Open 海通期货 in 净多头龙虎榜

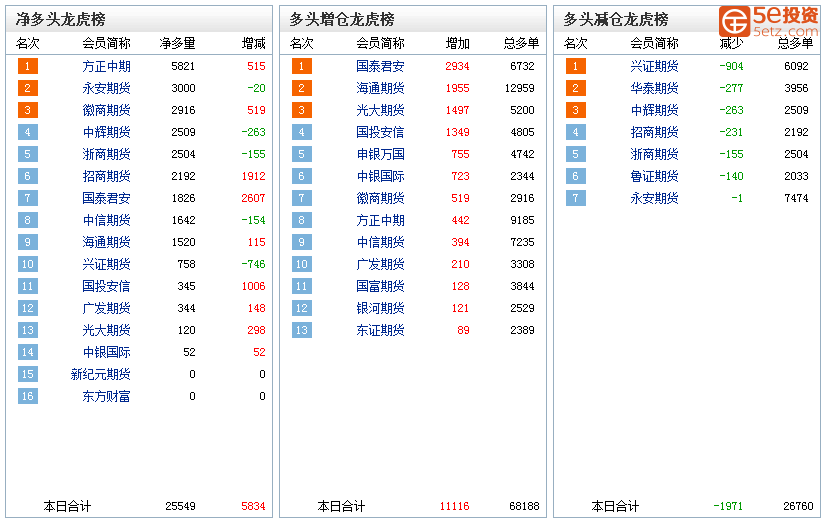[106, 242]
